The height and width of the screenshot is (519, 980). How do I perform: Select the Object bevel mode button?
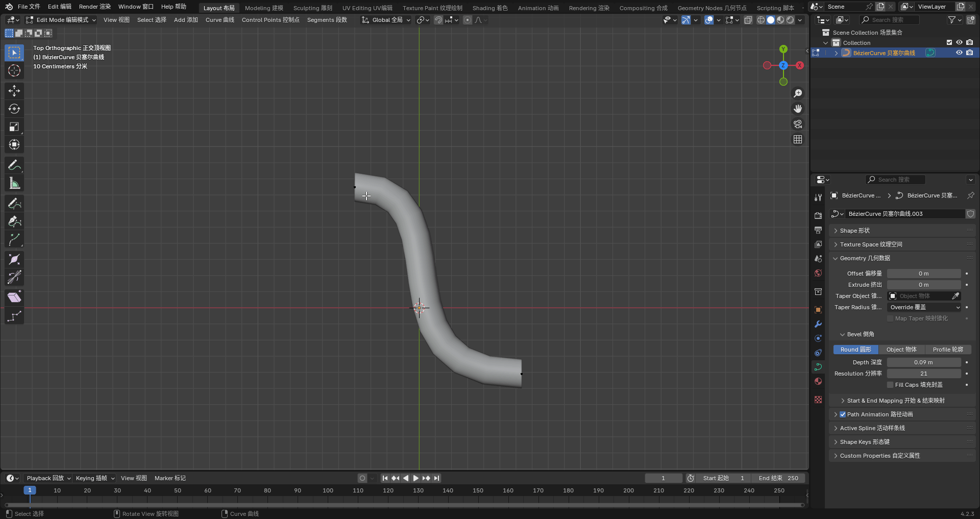(901, 350)
